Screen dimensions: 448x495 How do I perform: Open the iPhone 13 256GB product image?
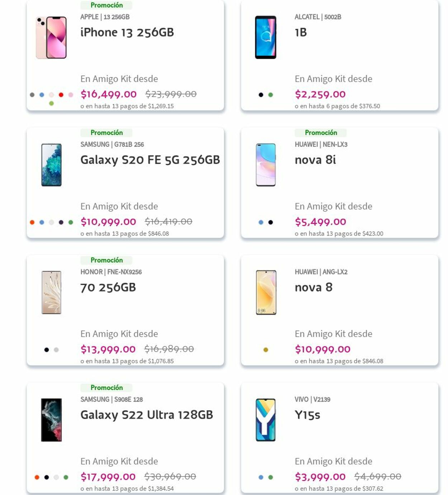coord(51,38)
